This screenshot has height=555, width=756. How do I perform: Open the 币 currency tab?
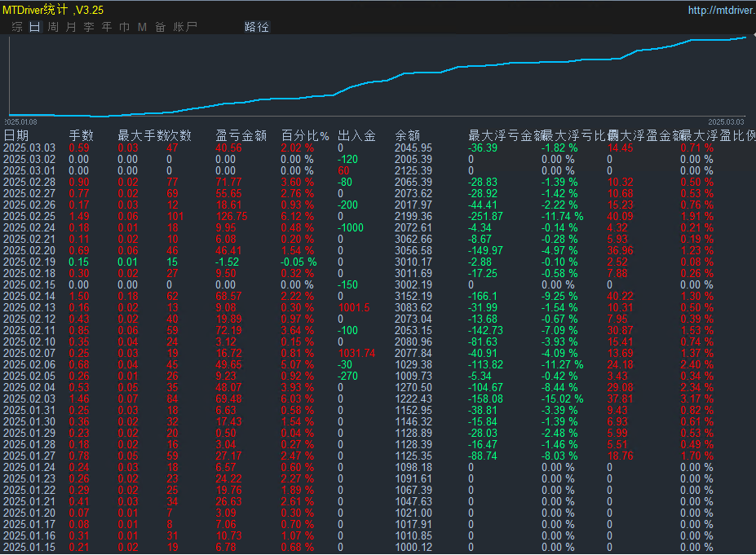click(125, 27)
